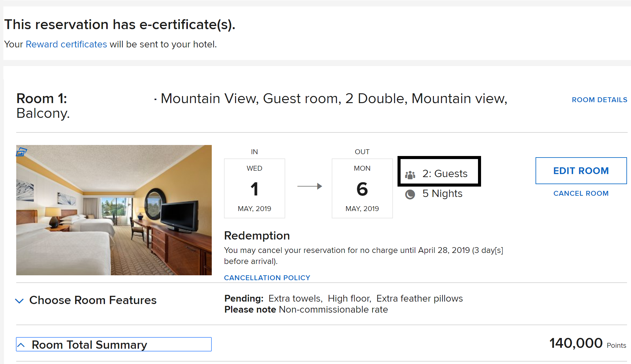Image resolution: width=631 pixels, height=364 pixels.
Task: Select the WED 1 May check-in date box
Action: click(x=254, y=188)
